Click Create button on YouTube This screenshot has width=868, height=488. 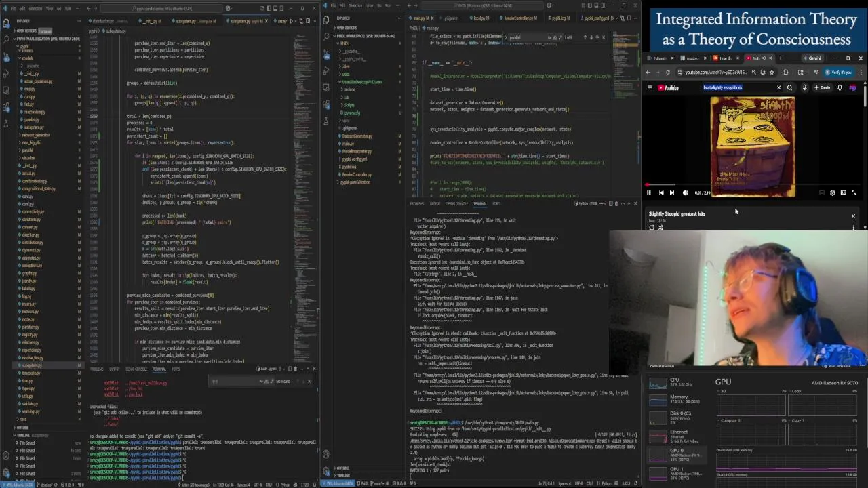pyautogui.click(x=823, y=87)
